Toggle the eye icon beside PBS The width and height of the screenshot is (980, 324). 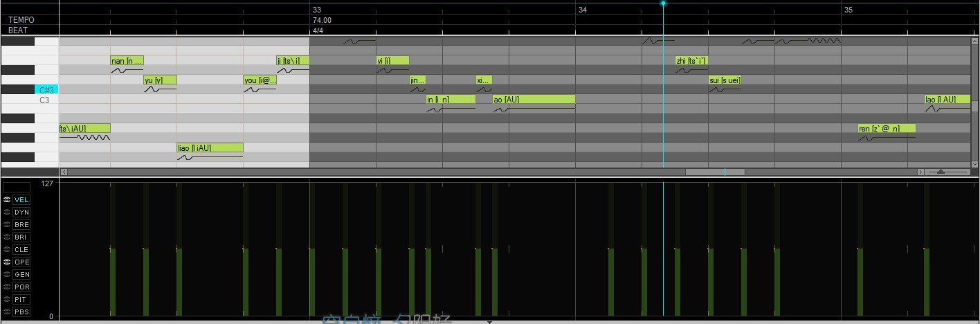(x=7, y=312)
